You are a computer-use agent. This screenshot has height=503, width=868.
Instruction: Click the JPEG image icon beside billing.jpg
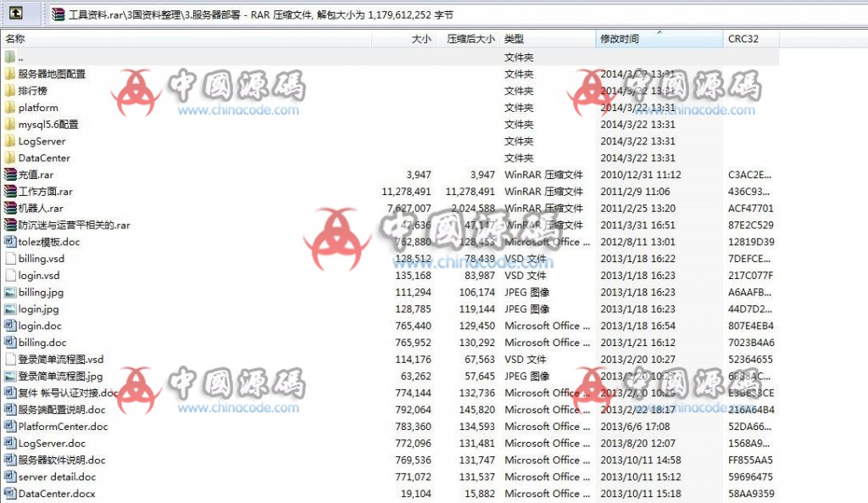point(11,292)
